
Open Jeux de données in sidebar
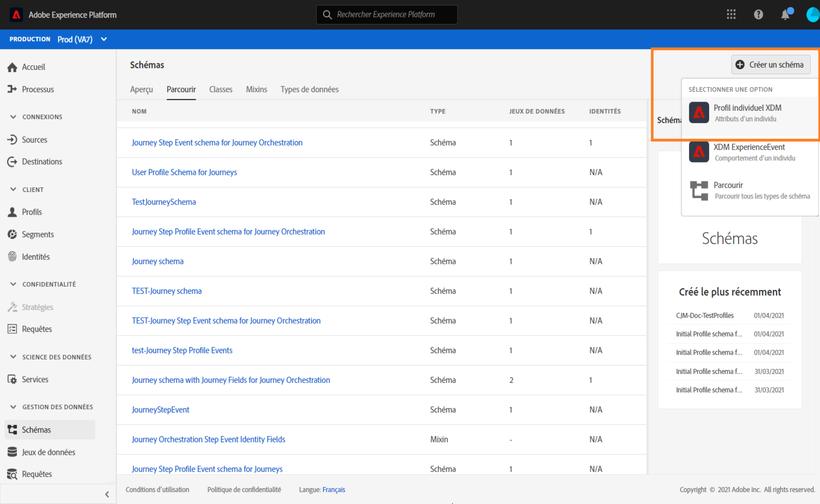[48, 452]
